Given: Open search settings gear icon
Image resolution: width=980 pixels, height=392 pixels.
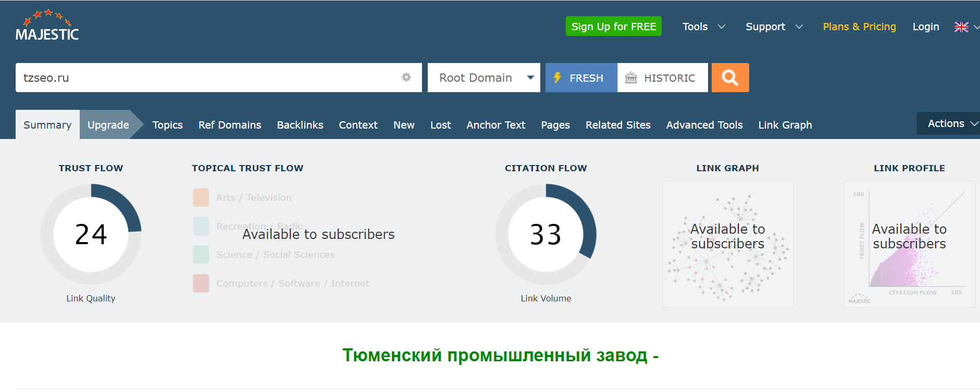Looking at the screenshot, I should tap(406, 77).
